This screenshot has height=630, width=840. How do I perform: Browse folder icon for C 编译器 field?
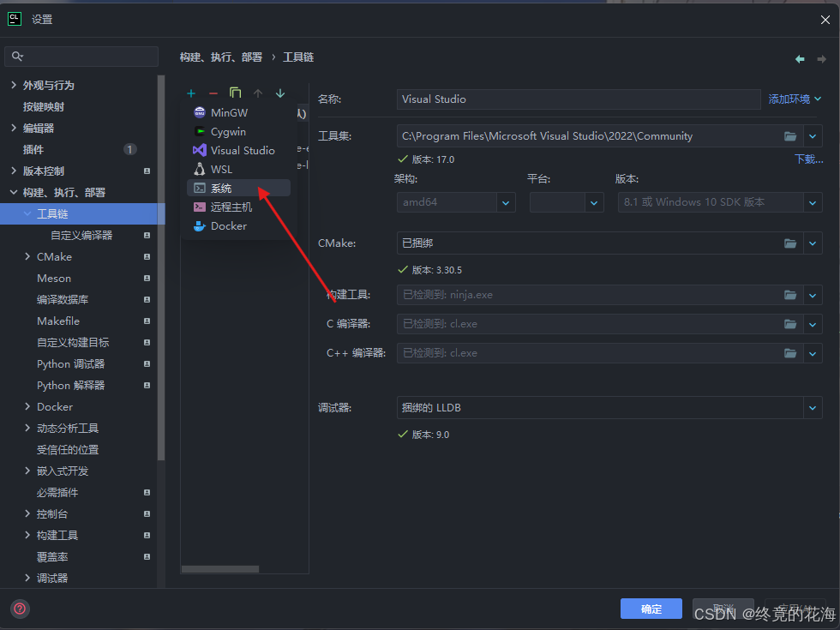pyautogui.click(x=790, y=324)
